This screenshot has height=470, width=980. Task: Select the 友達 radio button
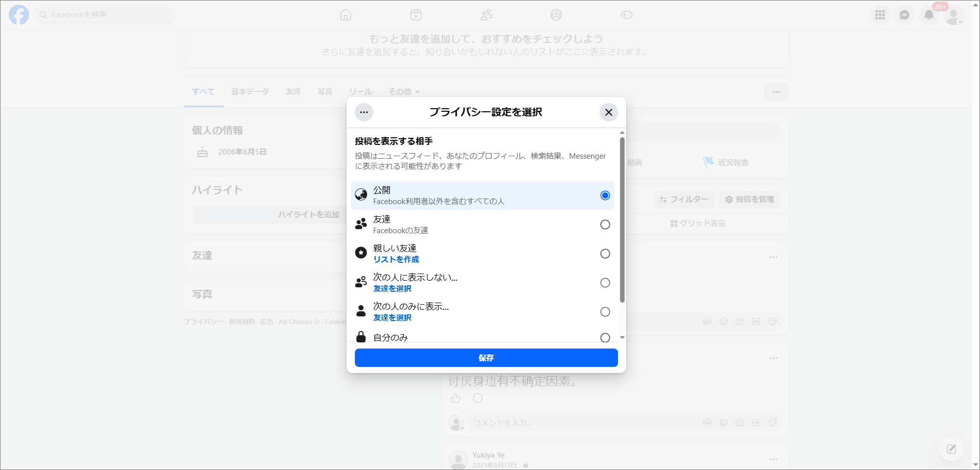[605, 225]
